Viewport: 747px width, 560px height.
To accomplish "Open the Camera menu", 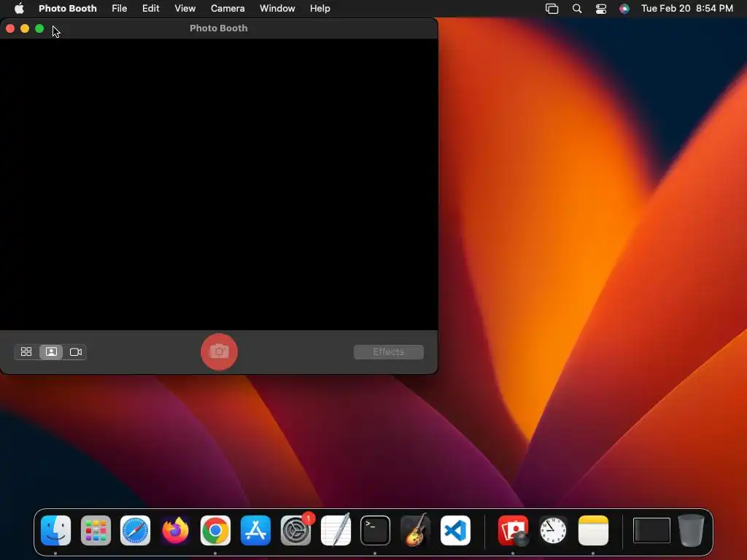I will coord(228,8).
